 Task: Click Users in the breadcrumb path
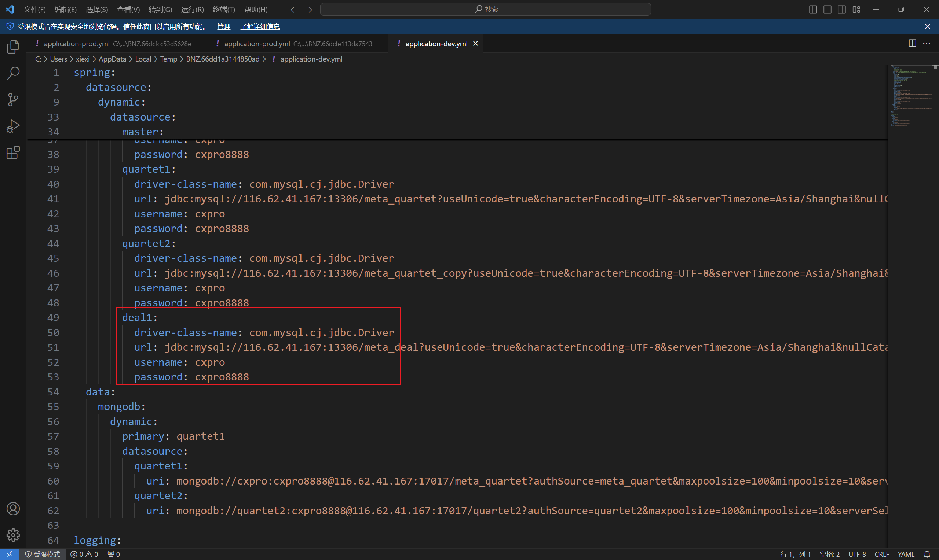[x=59, y=59]
